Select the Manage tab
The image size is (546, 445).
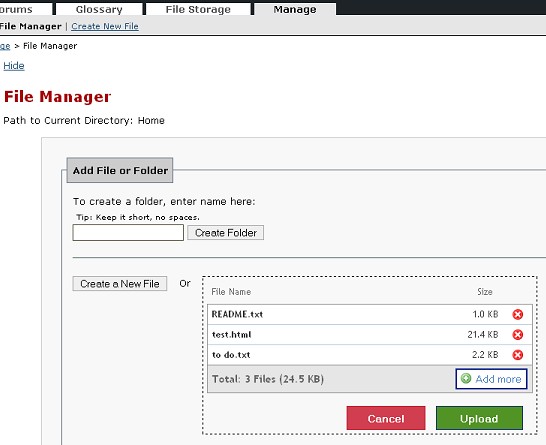coord(295,8)
